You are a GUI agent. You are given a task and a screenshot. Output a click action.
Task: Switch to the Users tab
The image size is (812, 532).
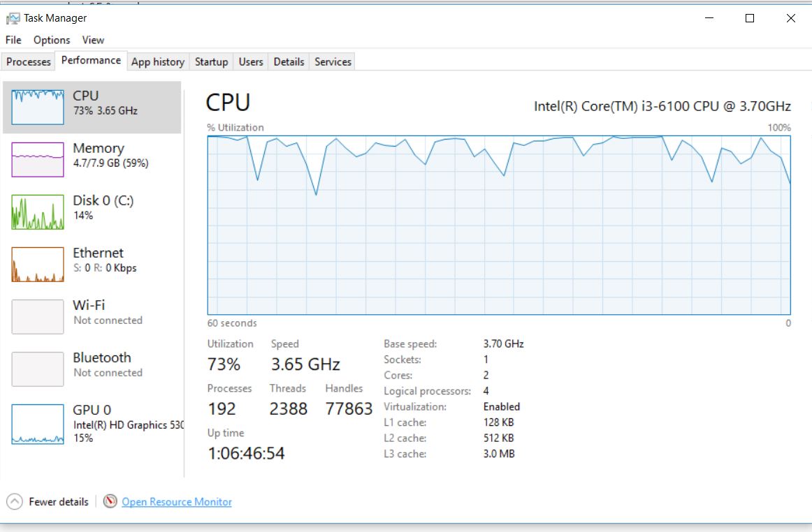coord(251,61)
